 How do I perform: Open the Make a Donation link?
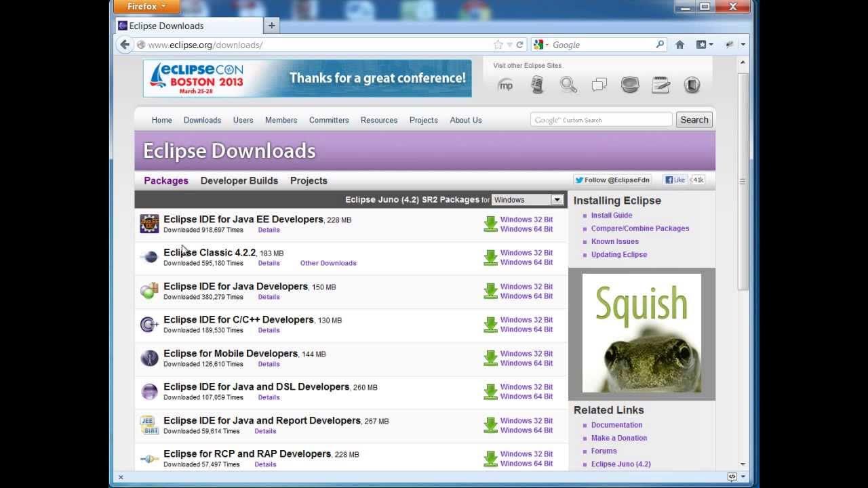pyautogui.click(x=619, y=438)
